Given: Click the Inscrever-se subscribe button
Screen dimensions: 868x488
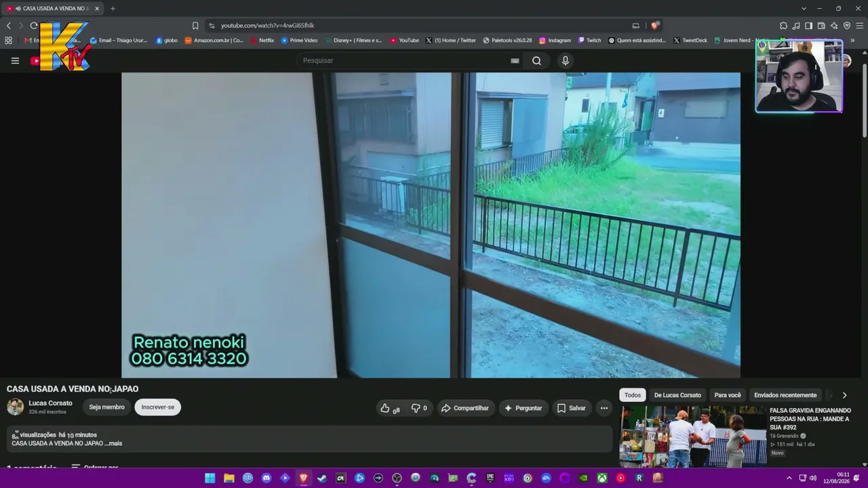Looking at the screenshot, I should pos(158,407).
